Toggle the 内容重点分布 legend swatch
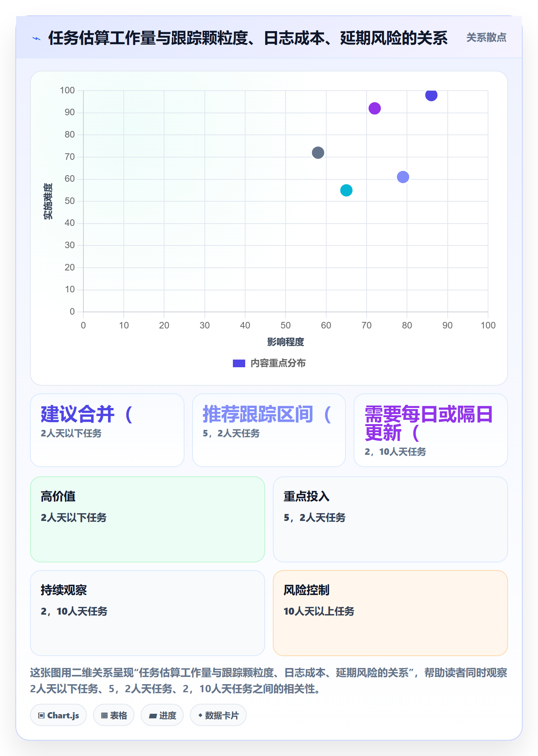Image resolution: width=538 pixels, height=756 pixels. (239, 363)
